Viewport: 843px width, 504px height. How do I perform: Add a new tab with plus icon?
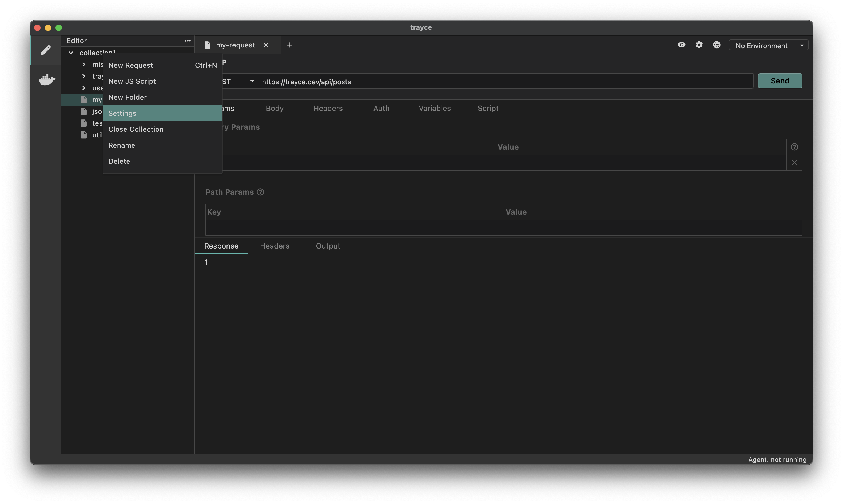point(289,45)
